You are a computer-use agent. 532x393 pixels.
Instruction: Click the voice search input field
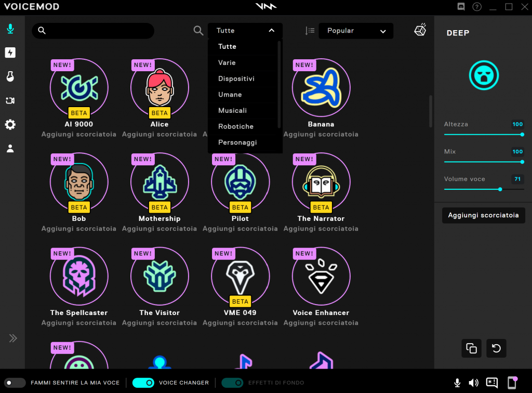click(93, 31)
